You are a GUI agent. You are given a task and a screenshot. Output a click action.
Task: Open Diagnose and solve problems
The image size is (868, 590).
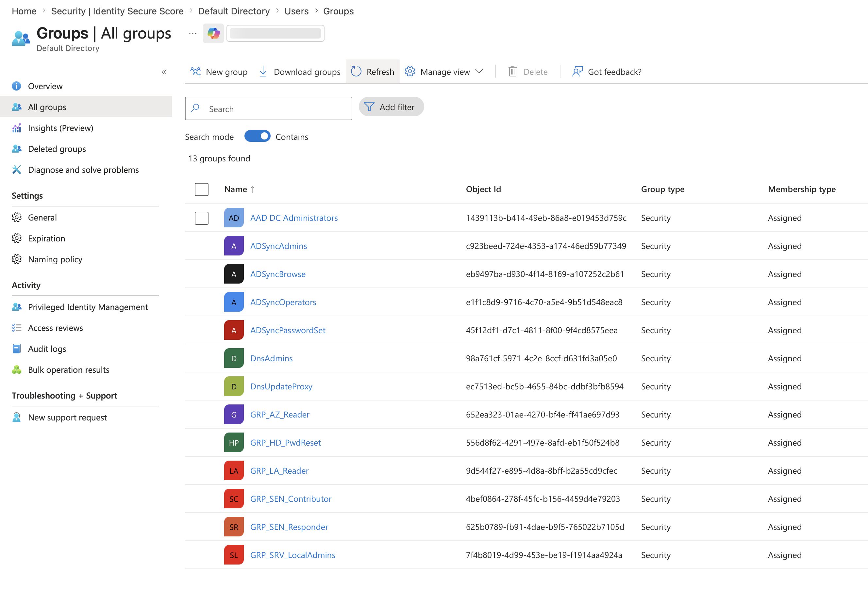click(x=86, y=170)
